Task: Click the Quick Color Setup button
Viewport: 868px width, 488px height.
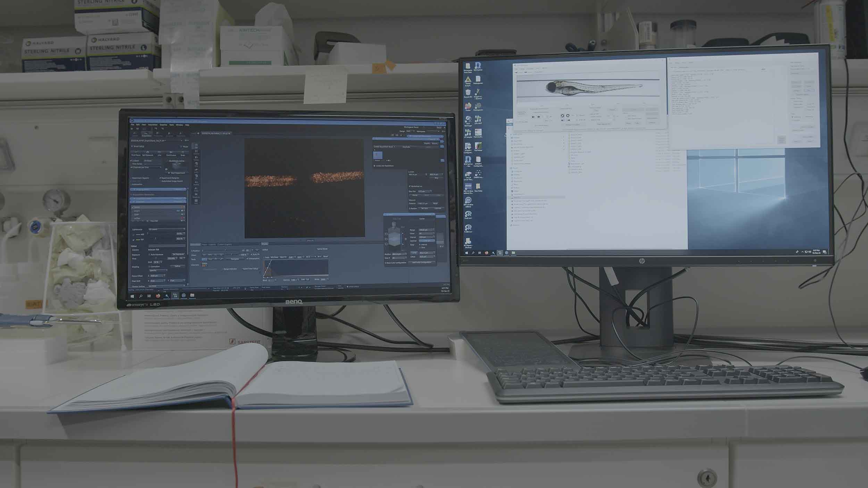Action: (x=250, y=269)
